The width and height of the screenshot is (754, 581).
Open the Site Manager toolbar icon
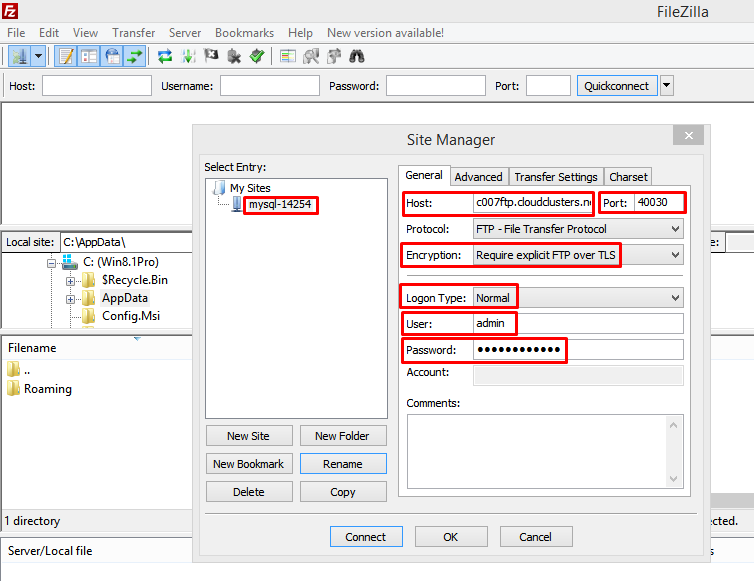point(19,56)
